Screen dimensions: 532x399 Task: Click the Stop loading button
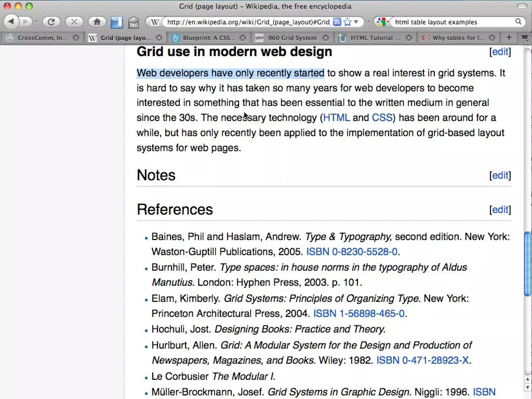coord(74,22)
